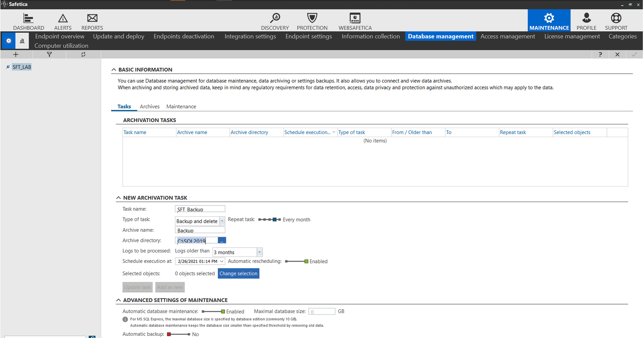Open Information collection menu item
Screen dimensions: 644x338
click(371, 36)
